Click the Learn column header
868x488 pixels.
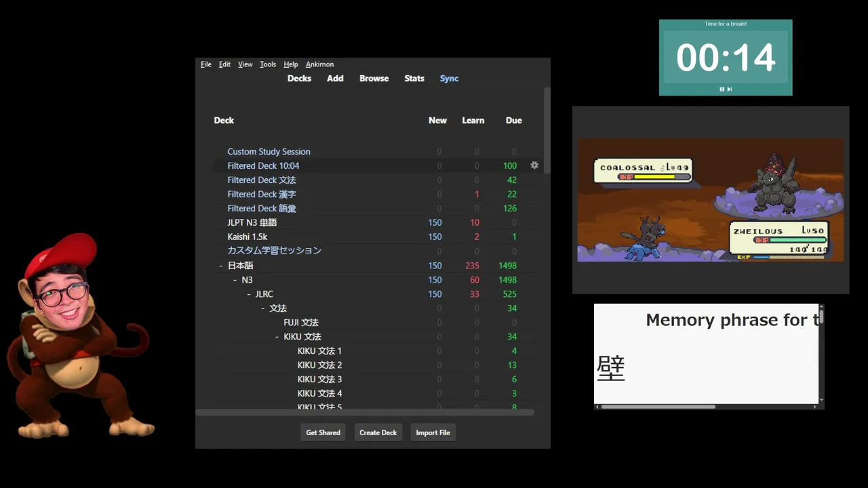tap(473, 121)
